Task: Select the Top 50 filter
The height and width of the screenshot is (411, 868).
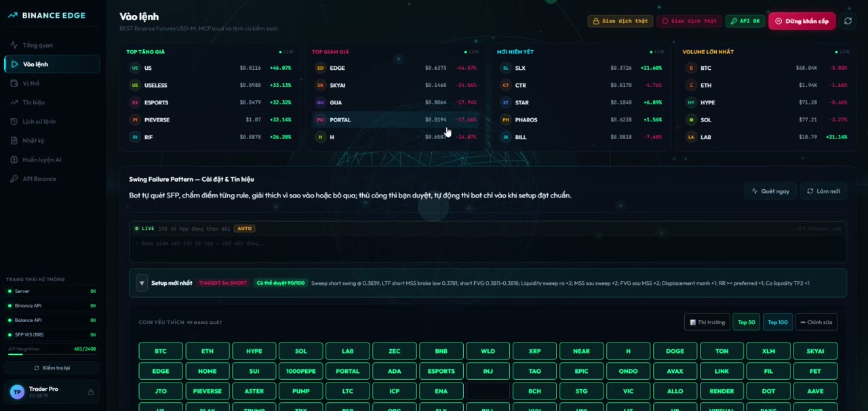Action: pos(746,322)
